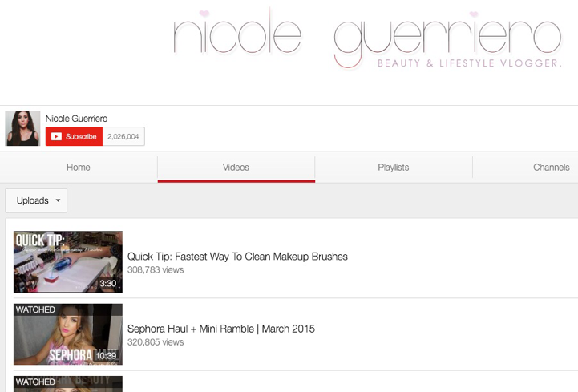Expand the Uploads dropdown
Viewport: 578px width, 392px height.
tap(36, 200)
